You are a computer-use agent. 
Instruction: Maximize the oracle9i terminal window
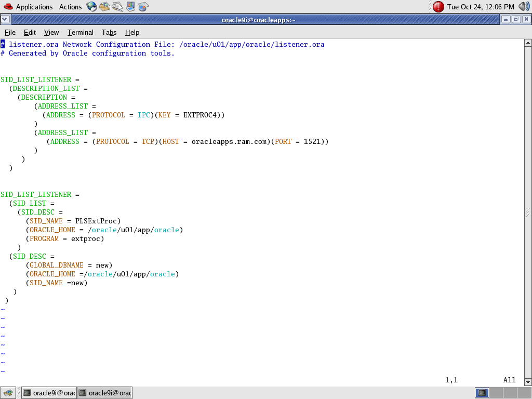click(x=516, y=19)
